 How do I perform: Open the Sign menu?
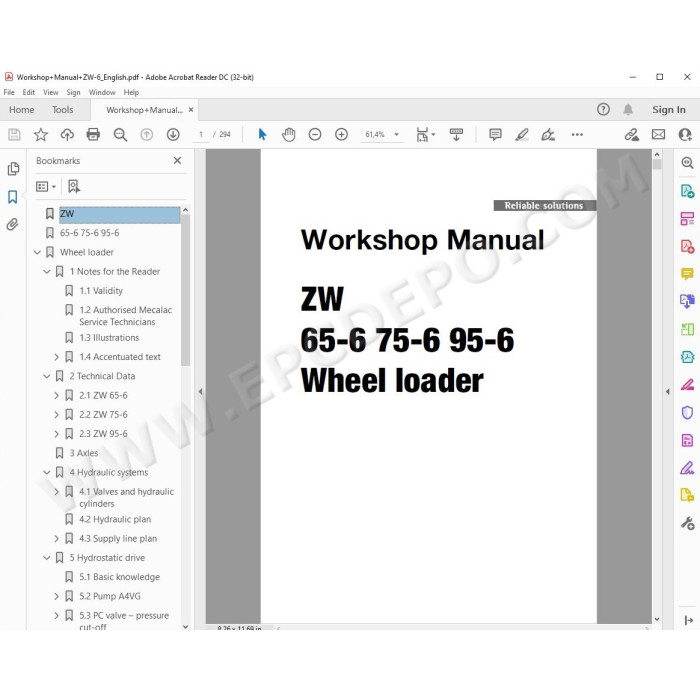pyautogui.click(x=73, y=92)
